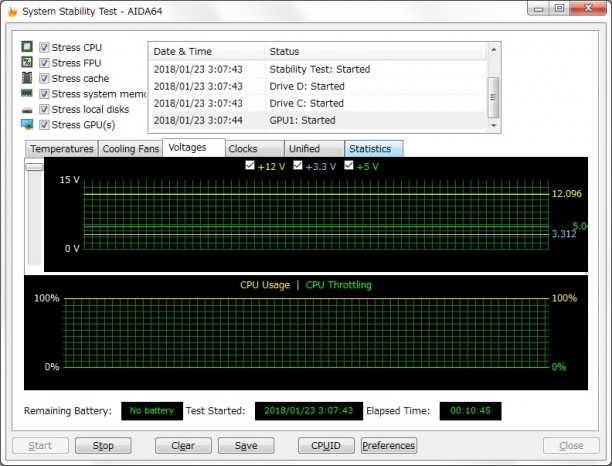The height and width of the screenshot is (466, 612).
Task: Click the Save button
Action: click(246, 445)
